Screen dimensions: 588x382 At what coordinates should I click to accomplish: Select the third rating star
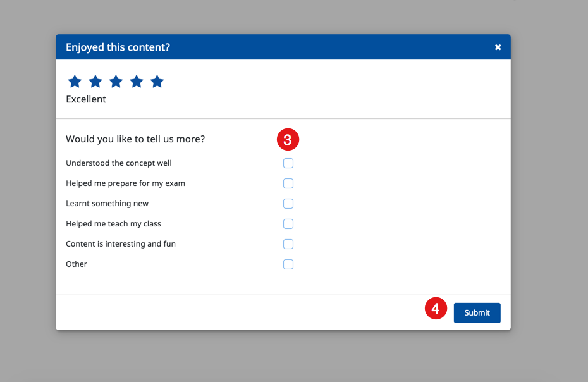[x=116, y=82]
